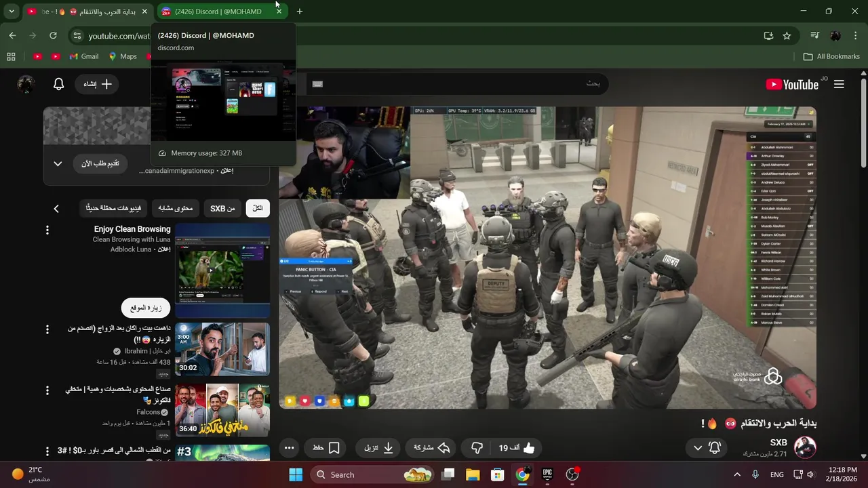Image resolution: width=868 pixels, height=488 pixels.
Task: Open the Gmail bookmark
Action: coord(84,56)
